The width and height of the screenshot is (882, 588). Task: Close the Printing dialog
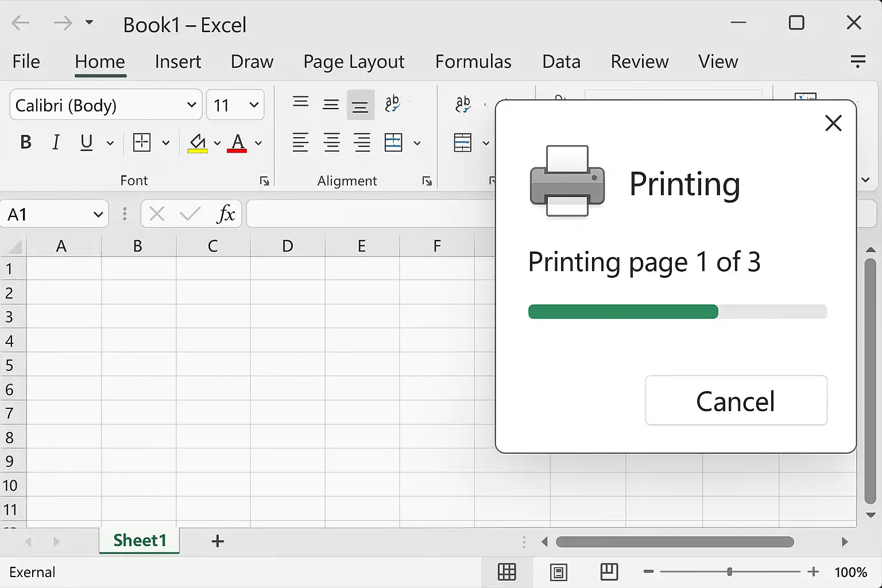click(x=833, y=123)
